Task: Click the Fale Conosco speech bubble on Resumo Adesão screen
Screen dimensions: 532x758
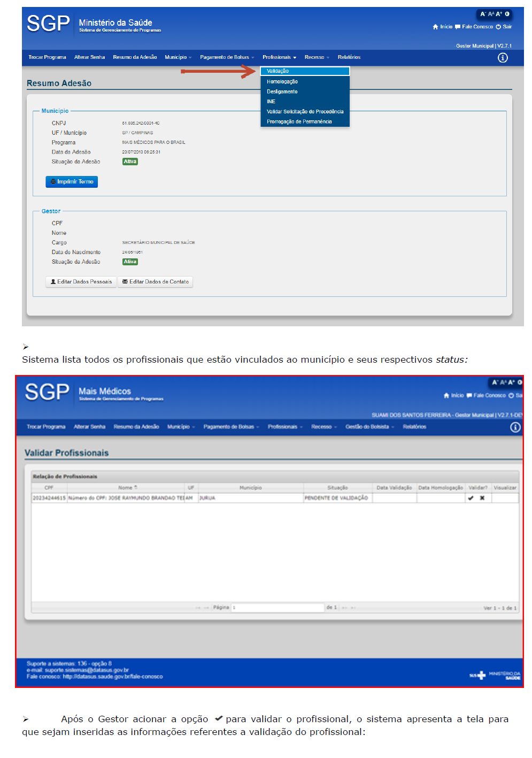Action: 458,27
